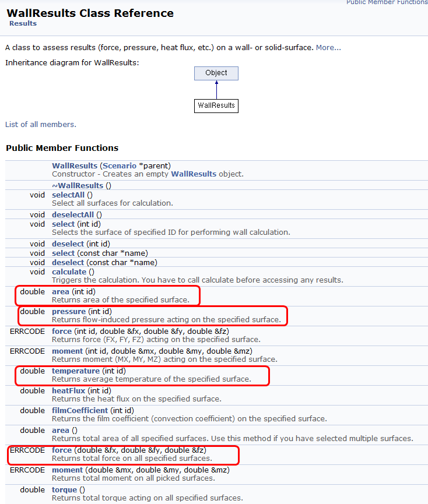Viewport: 428px width, 504px height.
Task: Open the select (const char *name) link
Action: pyautogui.click(x=64, y=253)
